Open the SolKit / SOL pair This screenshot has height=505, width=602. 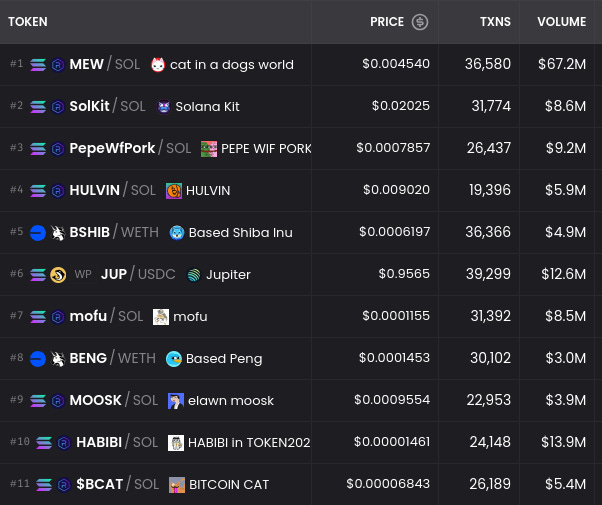[x=108, y=106]
